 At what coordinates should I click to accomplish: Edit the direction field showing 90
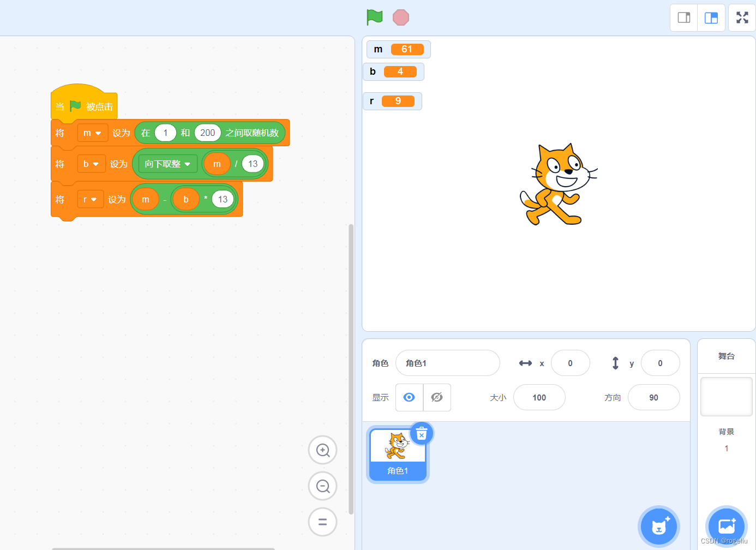click(654, 397)
